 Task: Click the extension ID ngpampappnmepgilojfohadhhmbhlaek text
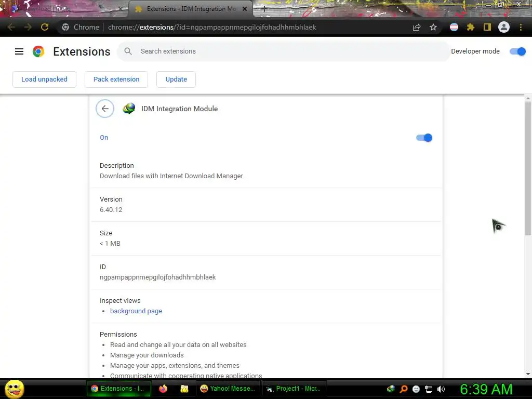coord(158,277)
